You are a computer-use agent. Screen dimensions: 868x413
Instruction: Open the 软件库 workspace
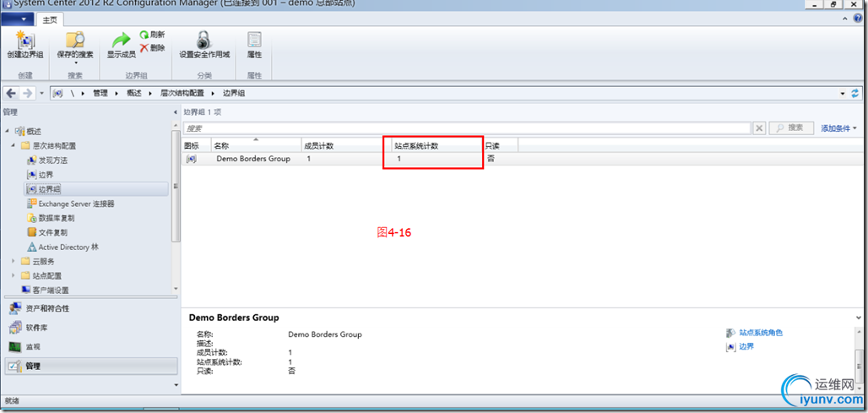click(x=91, y=328)
